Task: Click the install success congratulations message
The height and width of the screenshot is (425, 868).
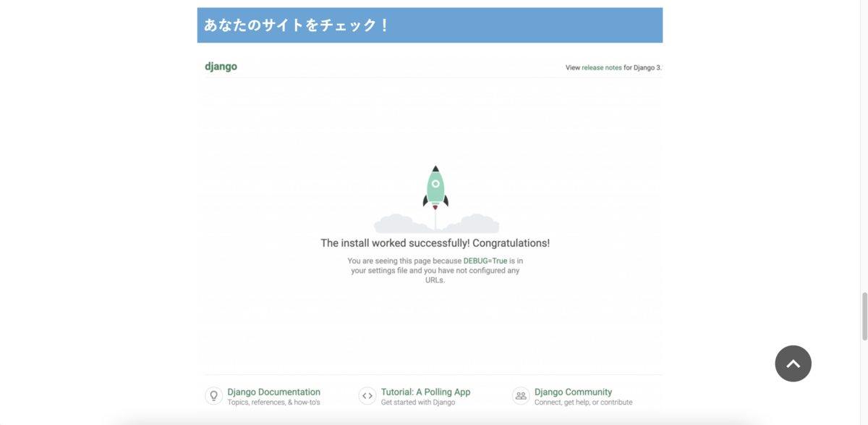Action: pyautogui.click(x=434, y=243)
